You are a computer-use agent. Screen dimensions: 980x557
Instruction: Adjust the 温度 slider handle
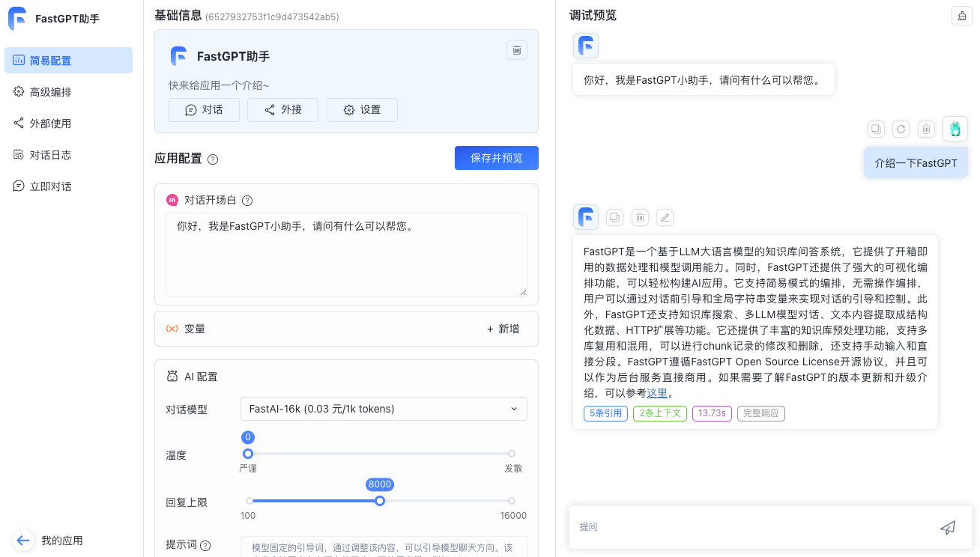[x=248, y=454]
